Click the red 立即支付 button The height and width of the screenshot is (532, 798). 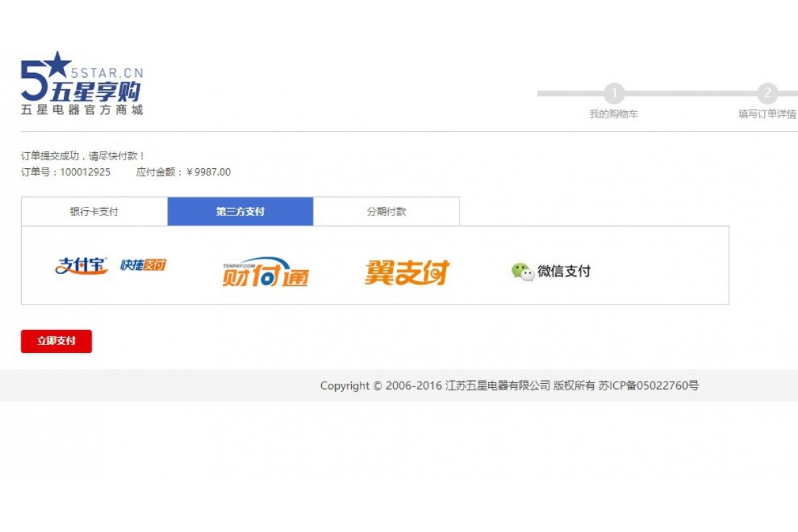tap(57, 341)
